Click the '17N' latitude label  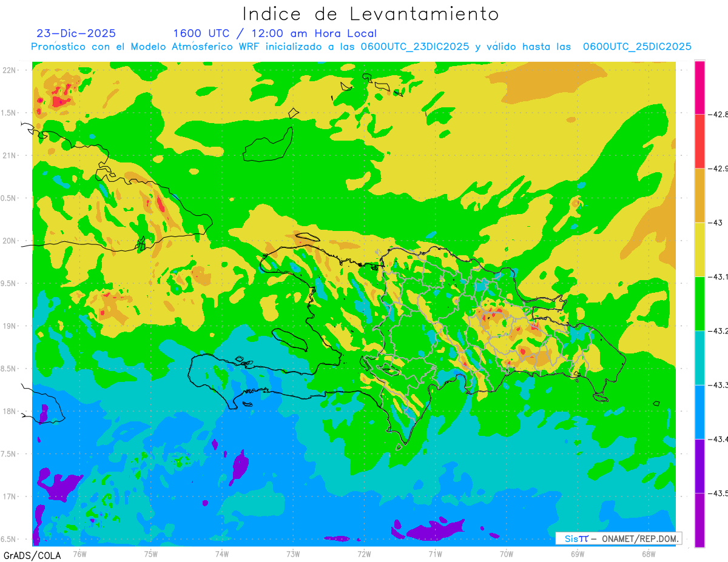[x=8, y=497]
